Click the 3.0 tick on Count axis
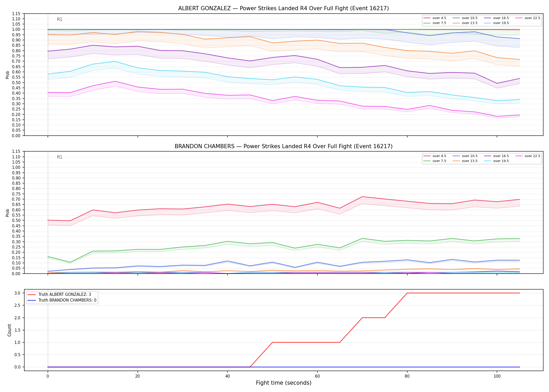This screenshot has width=549, height=392. [x=18, y=293]
